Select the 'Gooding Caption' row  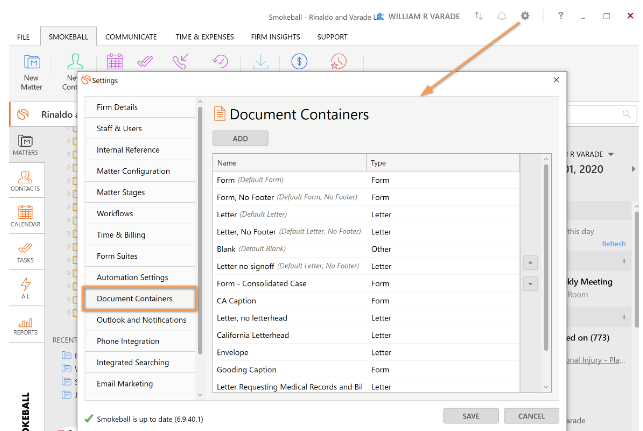pos(366,369)
